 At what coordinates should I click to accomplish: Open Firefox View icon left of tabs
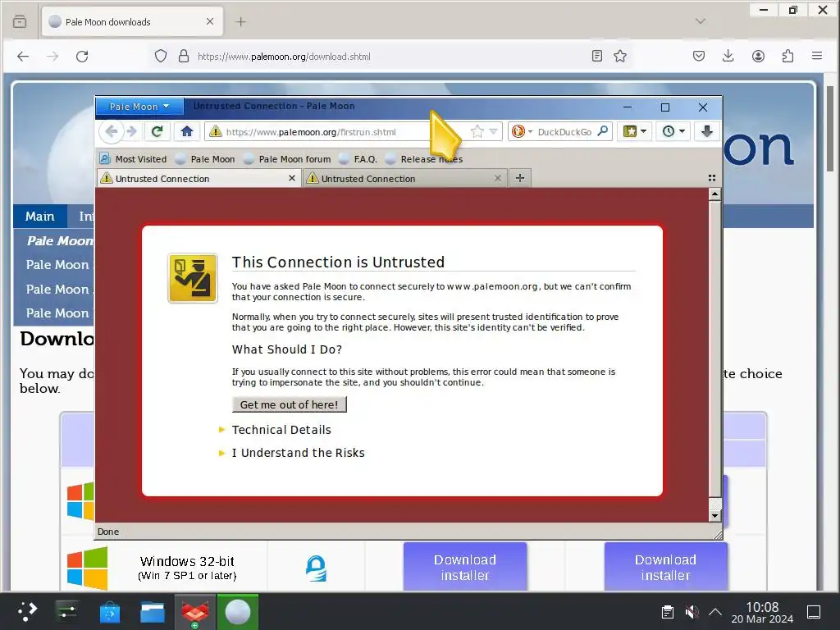pyautogui.click(x=20, y=21)
